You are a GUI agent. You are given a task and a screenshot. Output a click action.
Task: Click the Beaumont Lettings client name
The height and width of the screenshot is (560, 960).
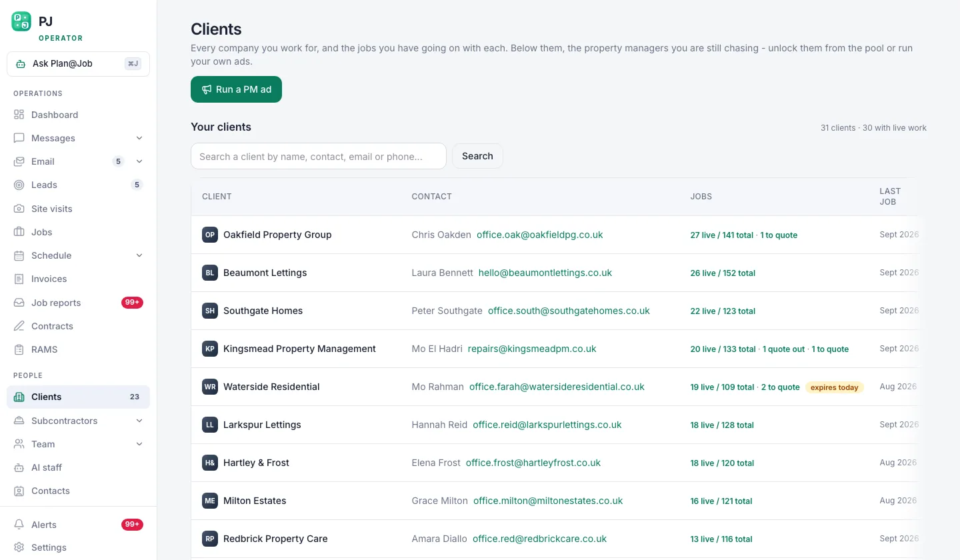[x=265, y=273]
